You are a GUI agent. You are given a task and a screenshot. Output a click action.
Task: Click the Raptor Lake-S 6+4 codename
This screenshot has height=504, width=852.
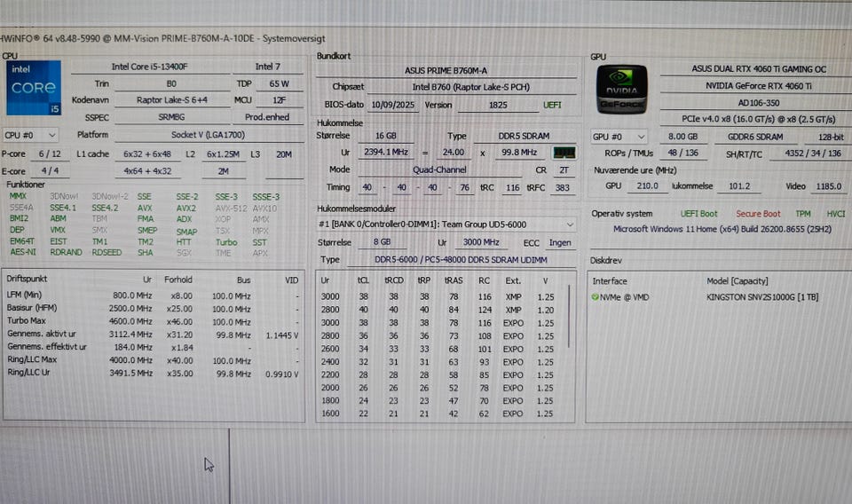(171, 100)
